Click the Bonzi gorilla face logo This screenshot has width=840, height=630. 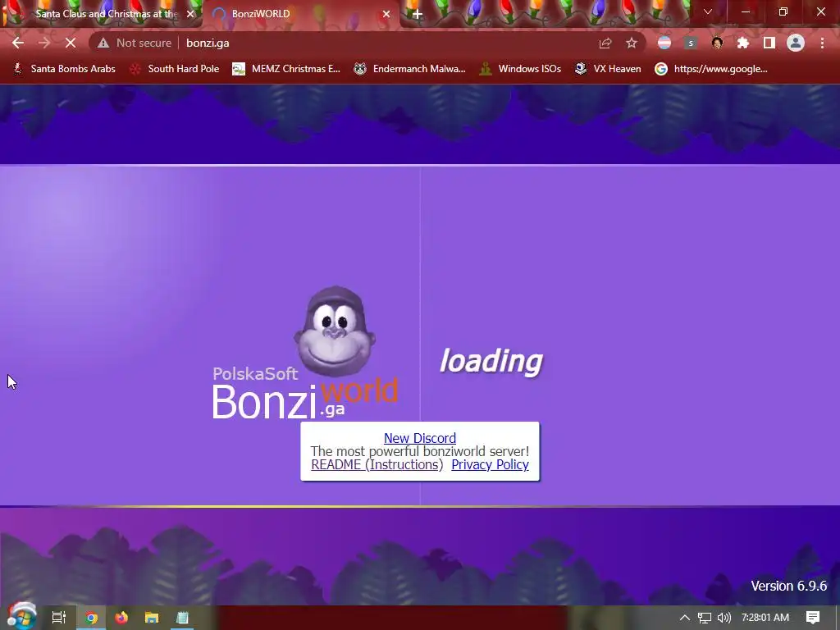[335, 331]
